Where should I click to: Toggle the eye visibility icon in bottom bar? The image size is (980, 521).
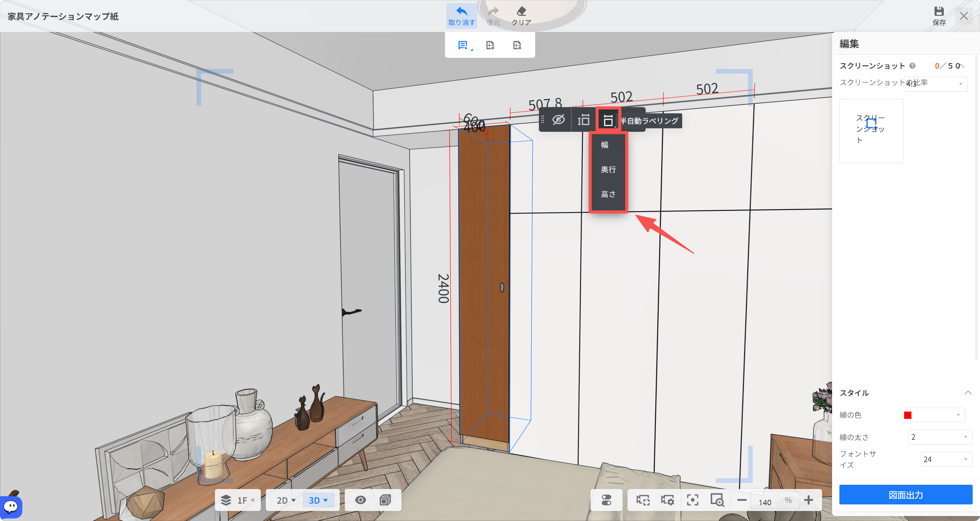click(361, 500)
